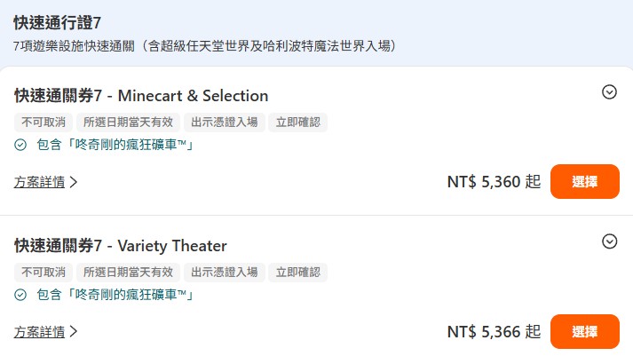Image resolution: width=633 pixels, height=364 pixels.
Task: Click arrow icon beside second 方案詳情 link
Action: 74,332
